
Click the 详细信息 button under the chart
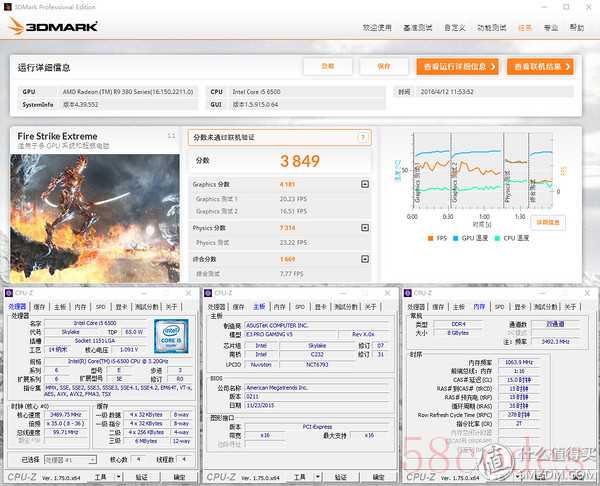[548, 222]
